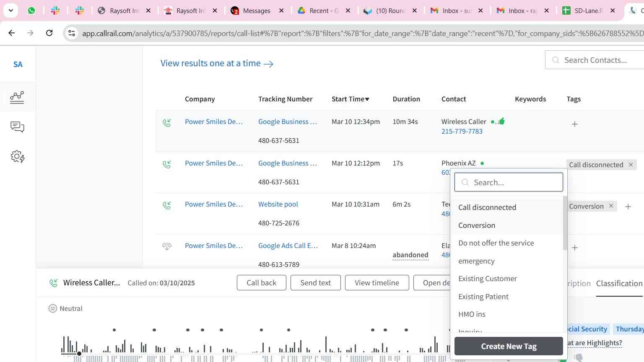
Task: Click the abandoned duration label
Action: click(410, 255)
